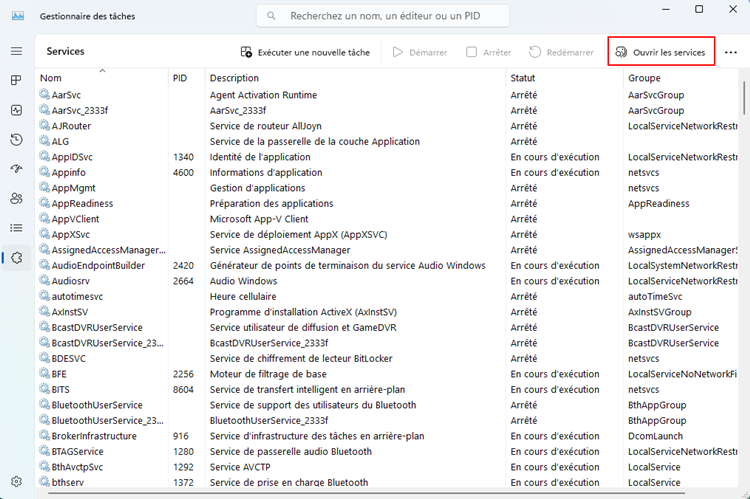Click description Agent Activation Runtime

pos(263,95)
